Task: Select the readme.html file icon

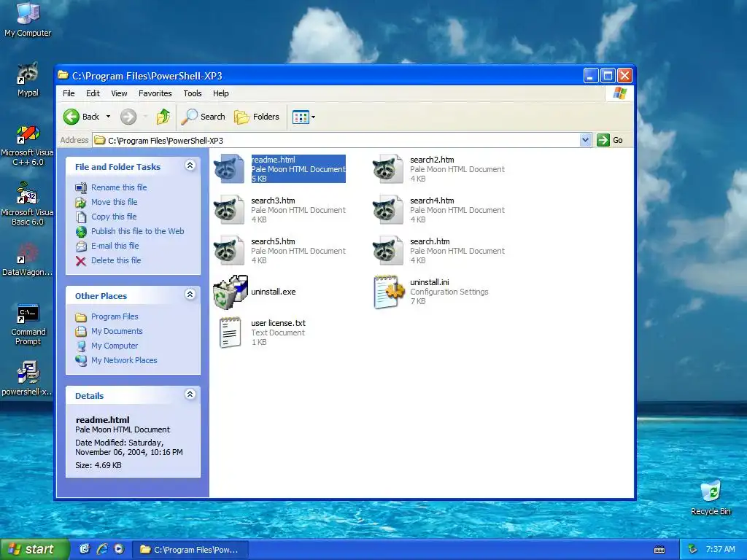Action: tap(229, 168)
